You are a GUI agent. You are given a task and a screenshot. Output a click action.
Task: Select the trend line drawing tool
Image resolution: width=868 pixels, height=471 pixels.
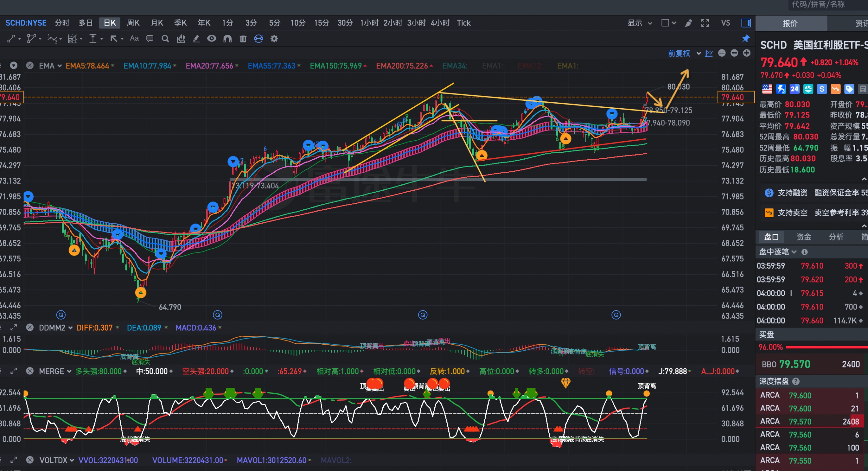(11, 39)
